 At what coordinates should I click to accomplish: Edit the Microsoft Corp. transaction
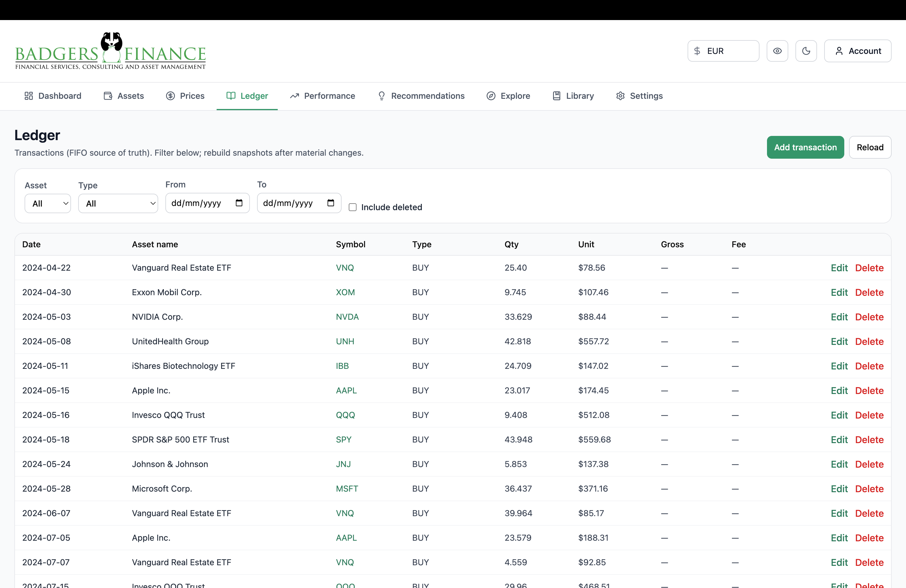[839, 489]
